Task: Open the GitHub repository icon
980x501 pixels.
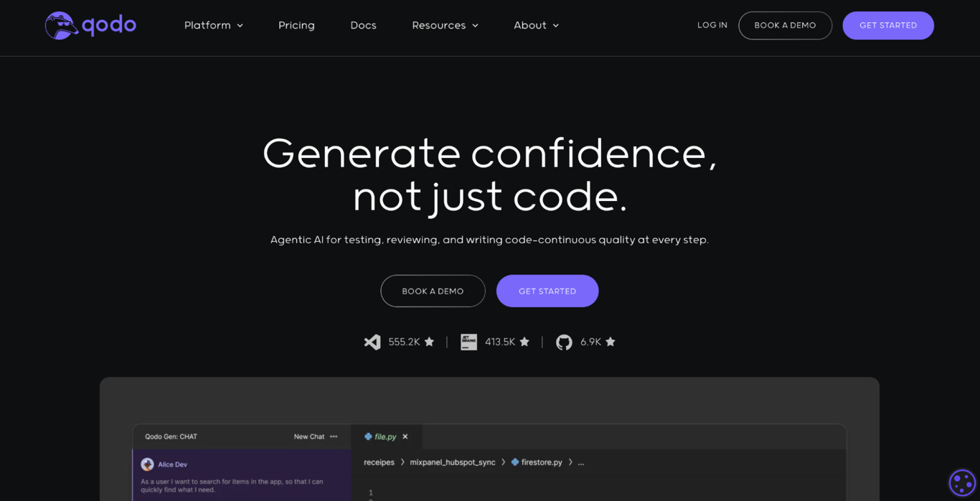Action: pos(563,342)
